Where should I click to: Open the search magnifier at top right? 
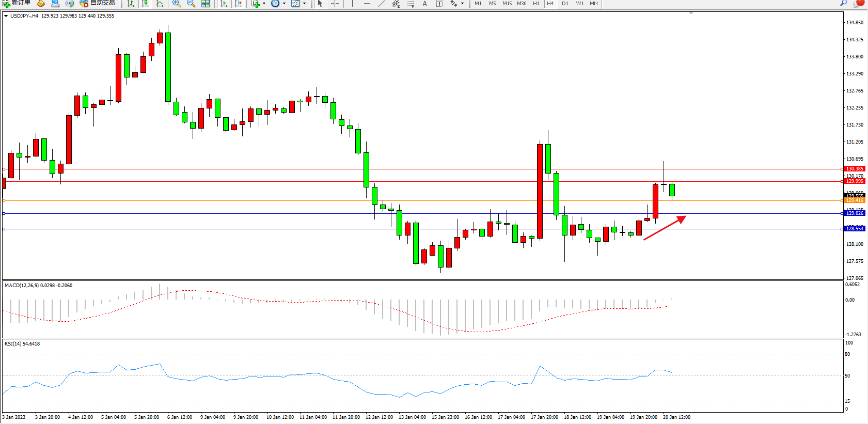(843, 3)
